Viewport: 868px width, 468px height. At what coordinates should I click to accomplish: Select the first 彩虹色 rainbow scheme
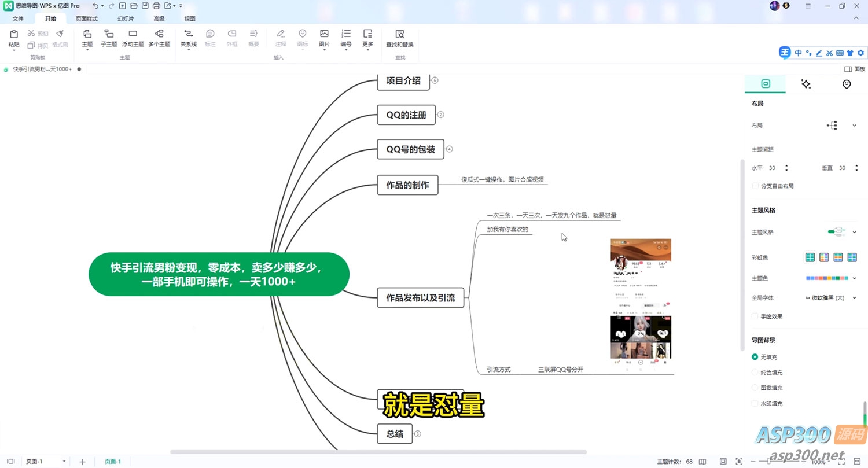(x=811, y=257)
